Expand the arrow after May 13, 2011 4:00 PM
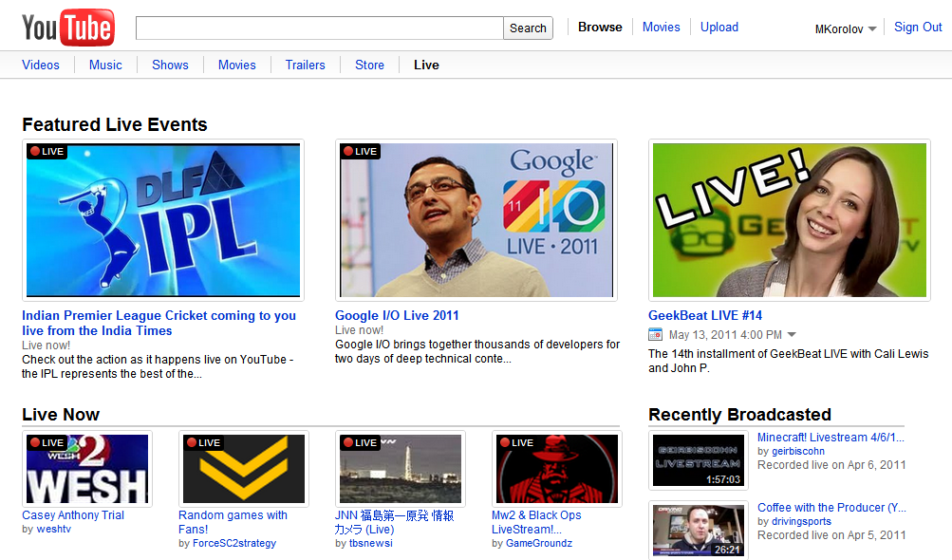 click(x=792, y=335)
